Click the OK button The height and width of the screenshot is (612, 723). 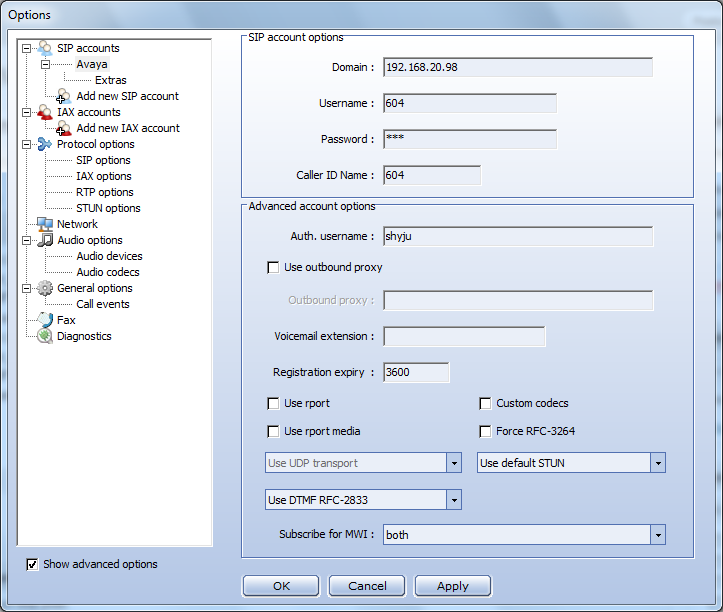click(281, 586)
